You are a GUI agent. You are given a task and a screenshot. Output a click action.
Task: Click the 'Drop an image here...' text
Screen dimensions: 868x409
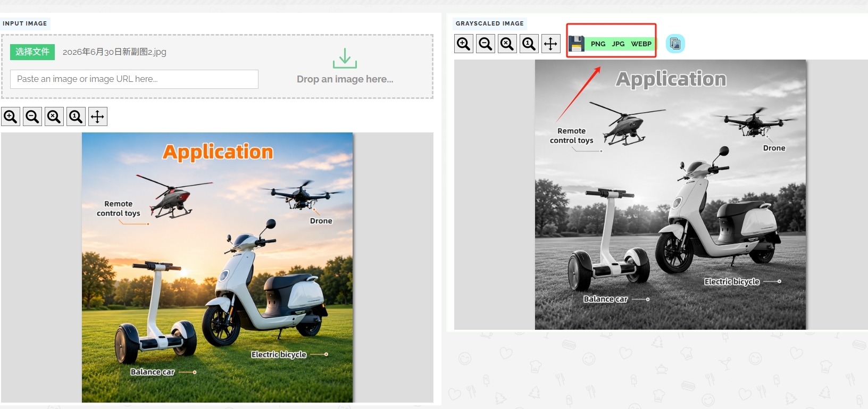[345, 79]
